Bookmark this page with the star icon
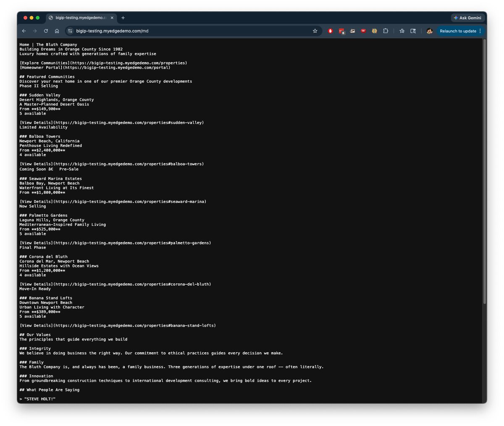Image resolution: width=504 pixels, height=426 pixels. coord(315,31)
